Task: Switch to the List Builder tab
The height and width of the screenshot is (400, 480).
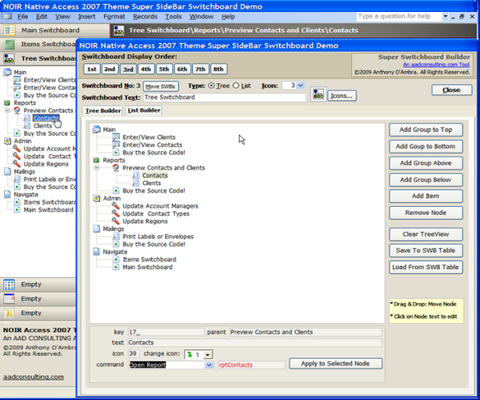Action: 144,110
